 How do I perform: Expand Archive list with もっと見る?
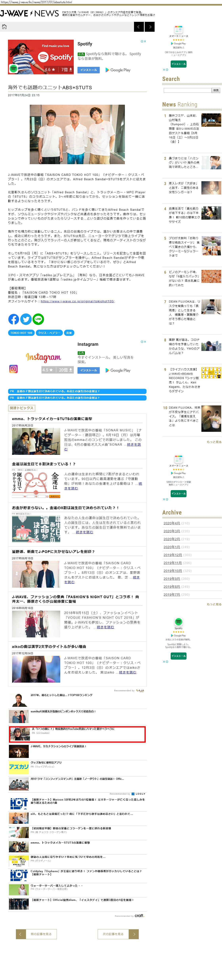click(214, 604)
